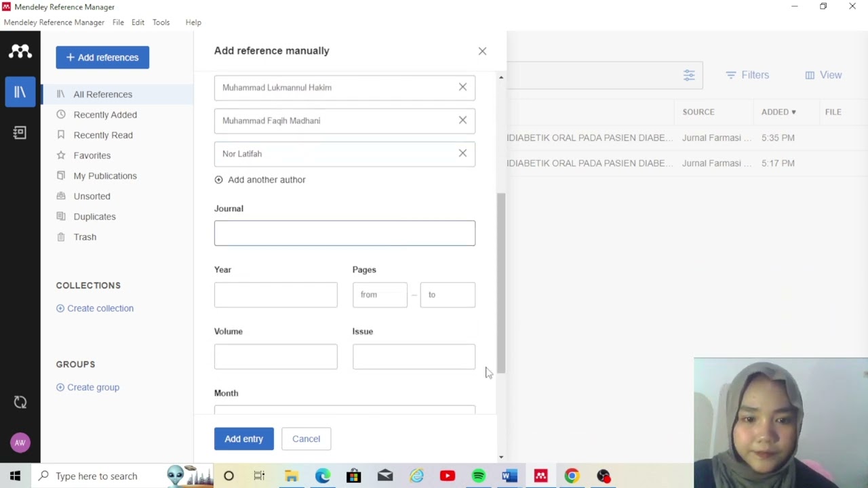Open Mail app from taskbar
Screen dimensions: 868x488
click(384, 476)
